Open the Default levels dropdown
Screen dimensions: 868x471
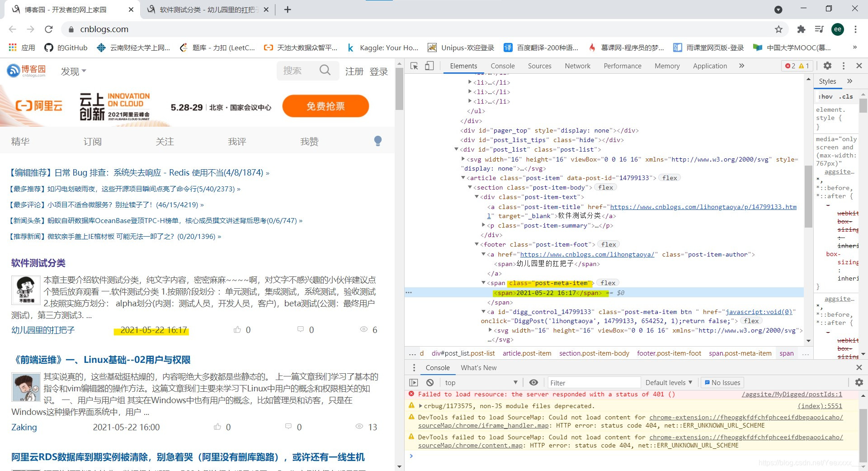tap(669, 383)
